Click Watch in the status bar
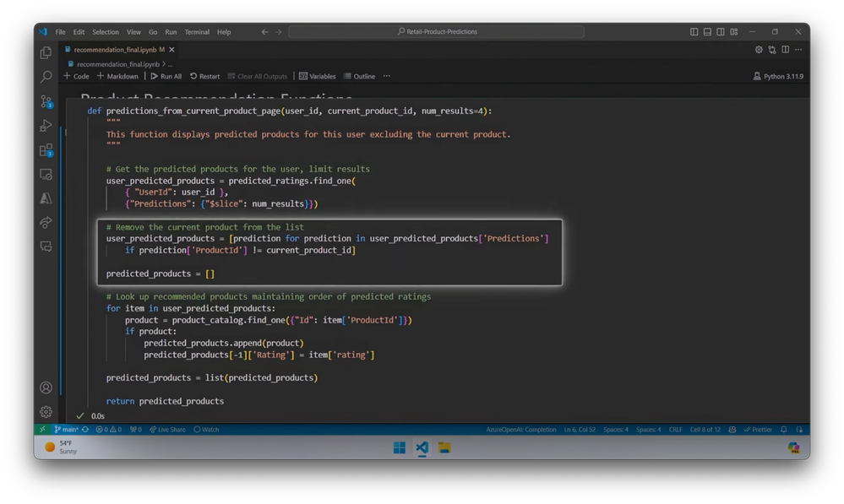This screenshot has width=844, height=504. click(207, 429)
